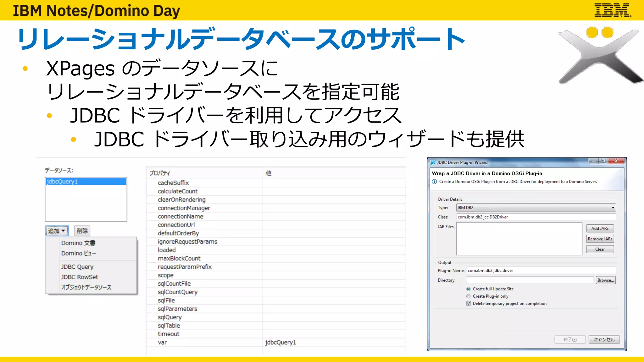The image size is (644, 362).
Task: Select the sqlFile property row
Action: point(276,300)
